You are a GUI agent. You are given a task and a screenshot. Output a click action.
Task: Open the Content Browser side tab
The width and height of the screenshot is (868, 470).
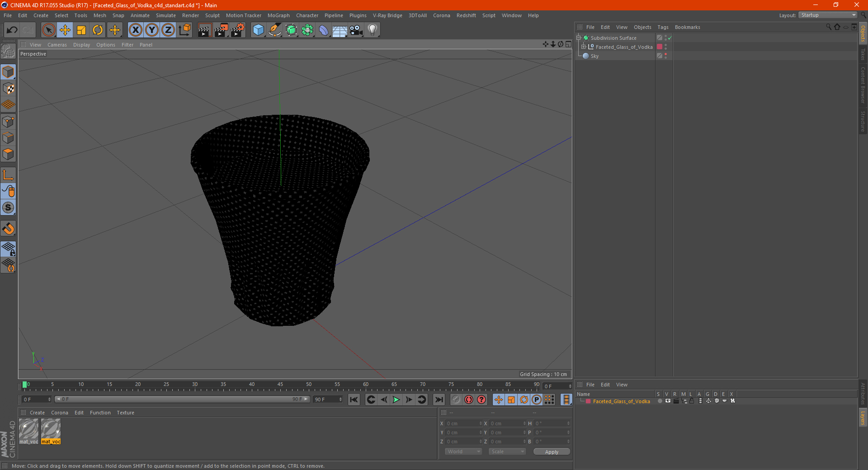click(x=863, y=85)
